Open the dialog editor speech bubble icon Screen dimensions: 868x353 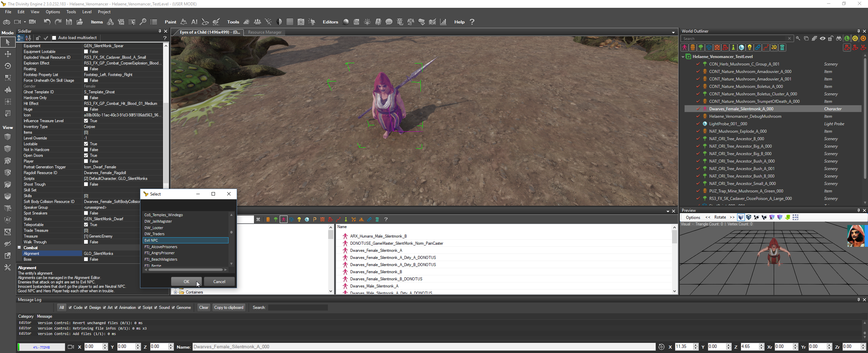tap(389, 22)
